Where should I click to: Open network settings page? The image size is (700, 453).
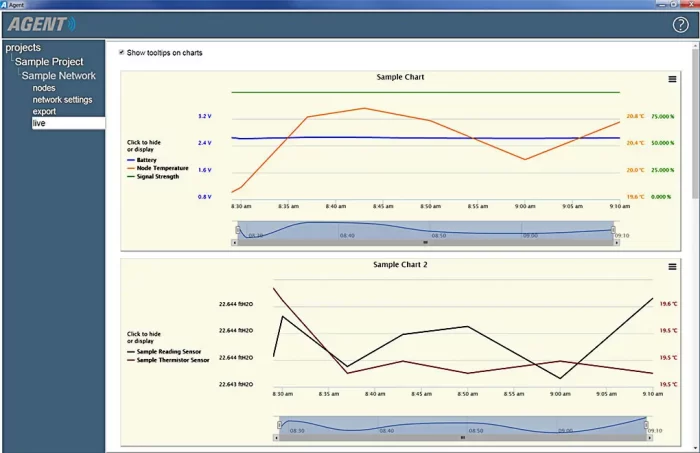click(62, 100)
